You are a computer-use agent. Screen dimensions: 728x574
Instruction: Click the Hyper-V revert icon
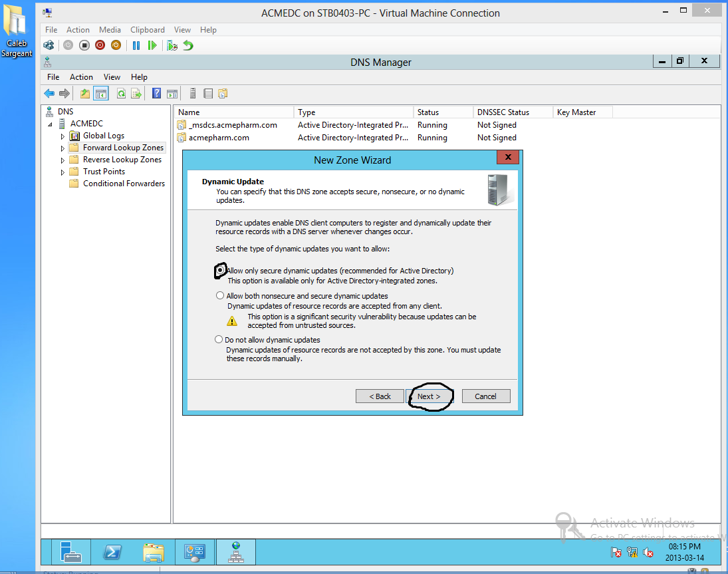(x=188, y=45)
